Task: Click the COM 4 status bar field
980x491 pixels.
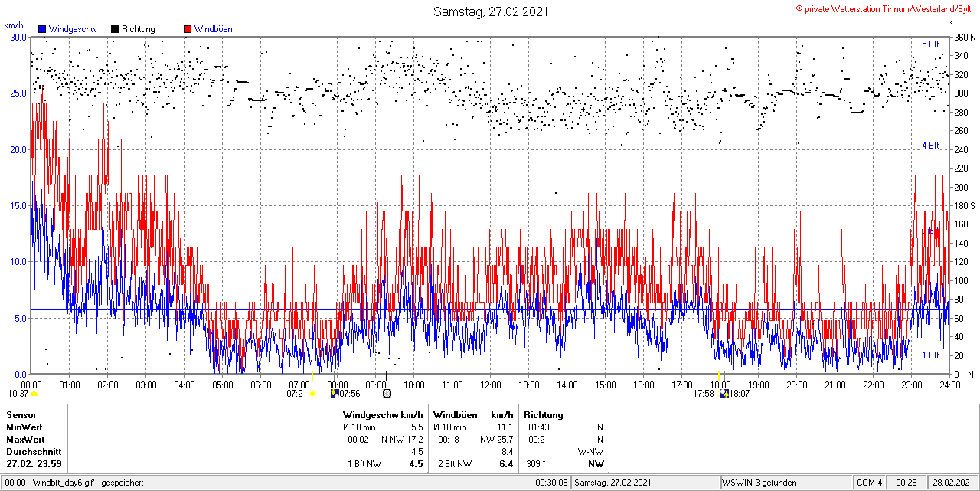Action: coord(871,483)
